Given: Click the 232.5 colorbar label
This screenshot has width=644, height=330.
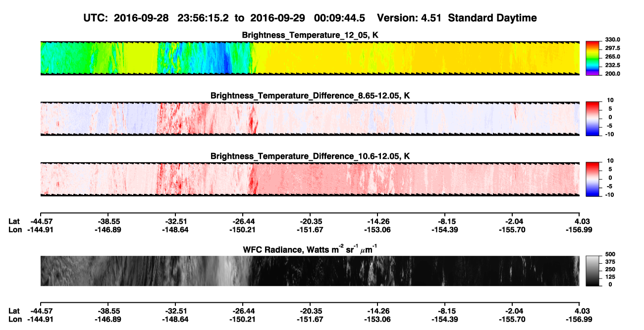Looking at the screenshot, I should [x=613, y=65].
